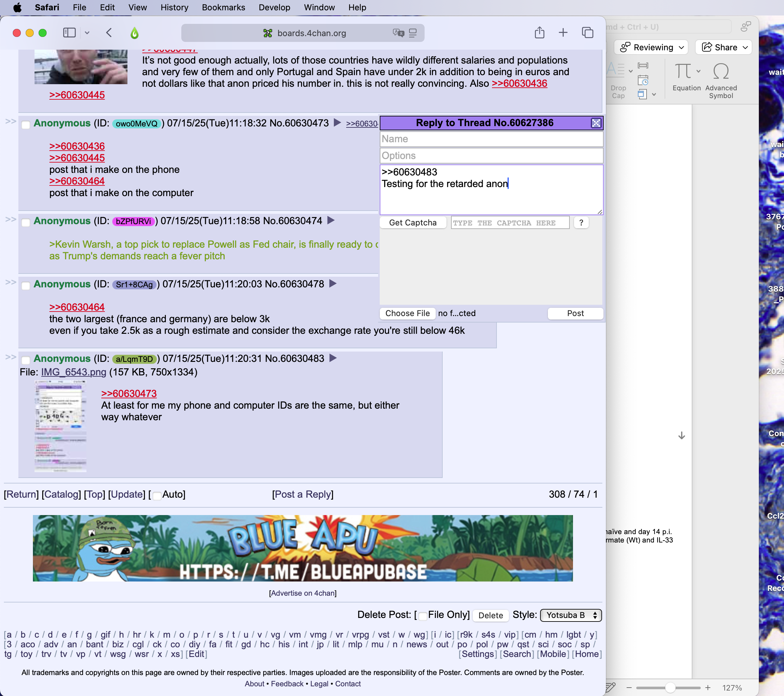Viewport: 784px width, 696px height.
Task: Click the Post a Reply link
Action: click(303, 494)
